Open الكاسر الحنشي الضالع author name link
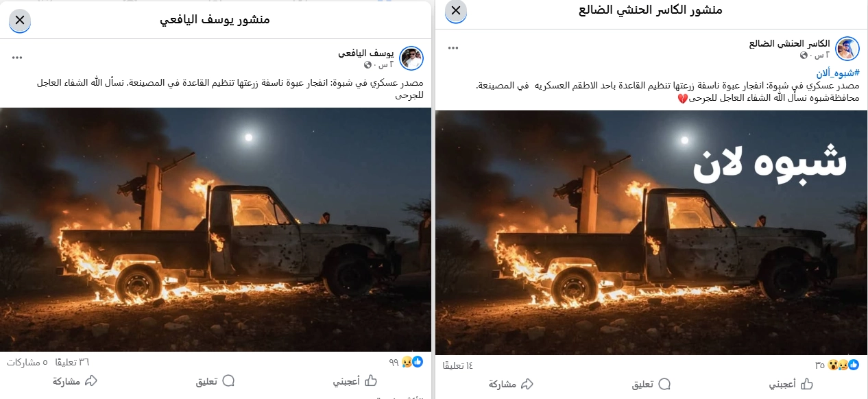The width and height of the screenshot is (868, 399). point(789,43)
